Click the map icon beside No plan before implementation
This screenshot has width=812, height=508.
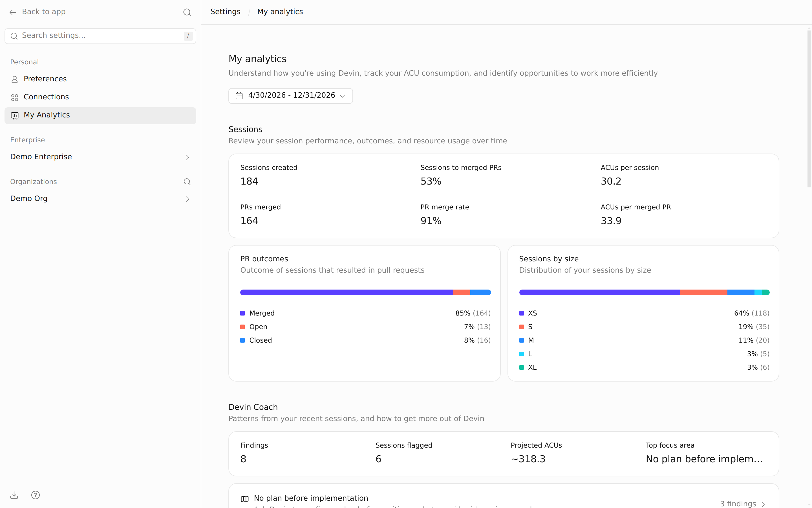(x=245, y=499)
